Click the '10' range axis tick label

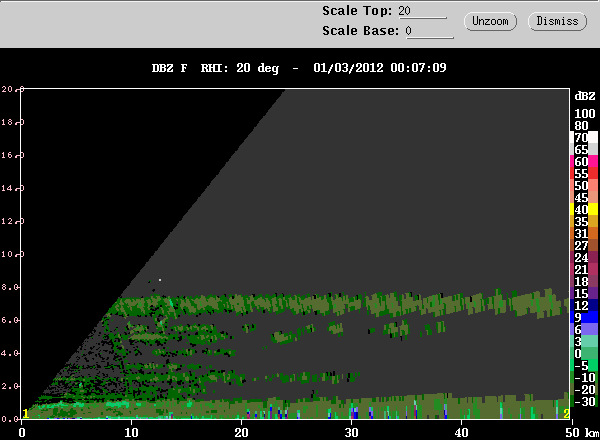[x=131, y=433]
